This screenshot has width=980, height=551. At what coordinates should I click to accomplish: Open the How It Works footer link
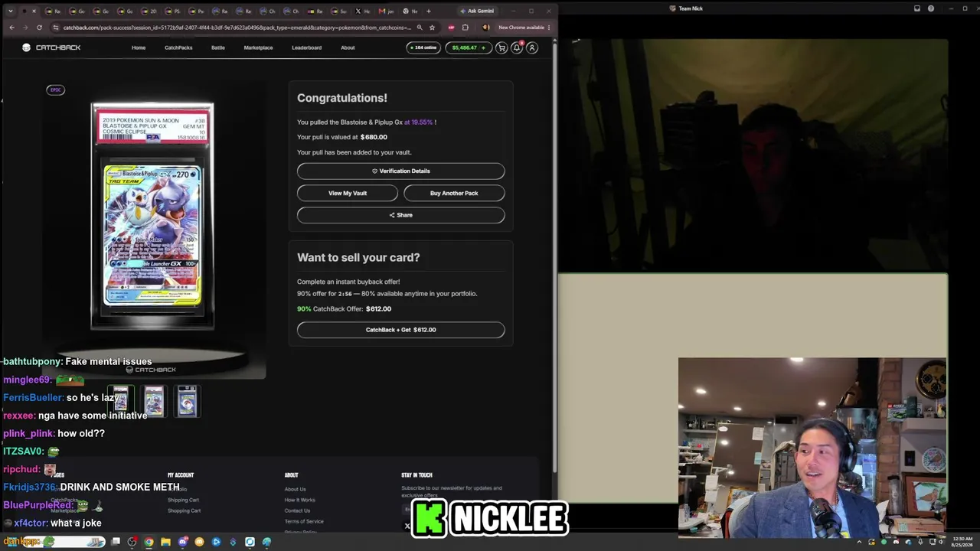pos(299,500)
